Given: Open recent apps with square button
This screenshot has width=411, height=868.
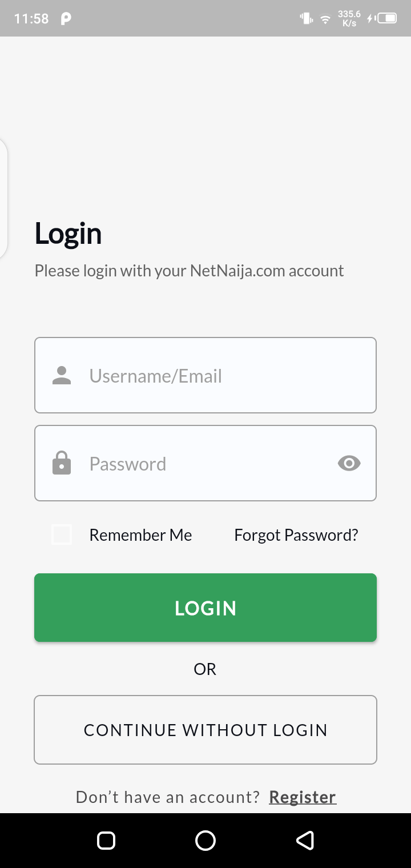Looking at the screenshot, I should [x=106, y=841].
